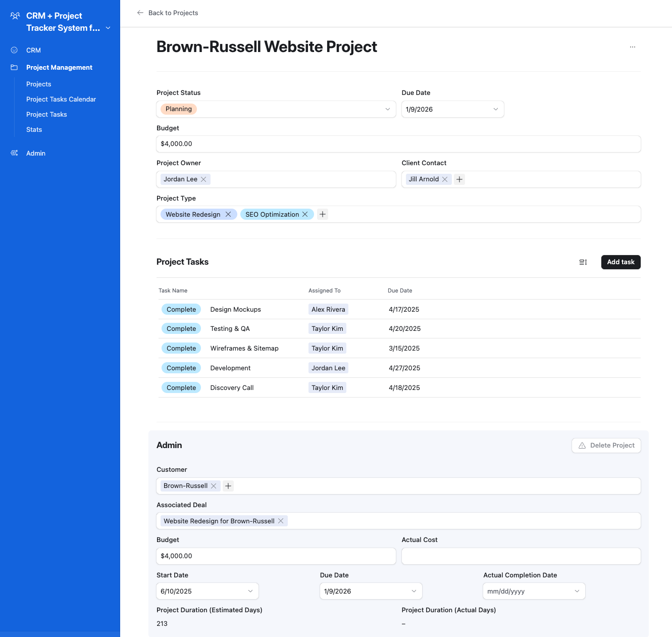Screen dimensions: 672x637
Task: Click the Project Management folder icon
Action: [14, 67]
